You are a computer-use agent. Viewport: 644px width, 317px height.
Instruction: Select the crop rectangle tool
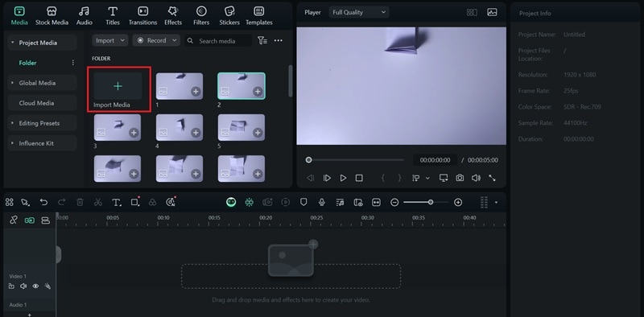point(135,202)
